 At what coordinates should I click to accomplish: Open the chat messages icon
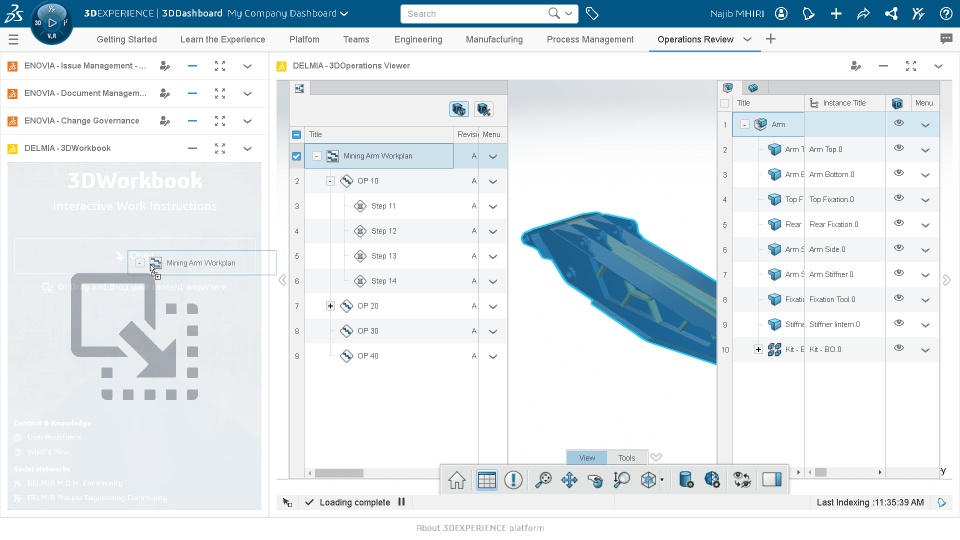point(946,39)
